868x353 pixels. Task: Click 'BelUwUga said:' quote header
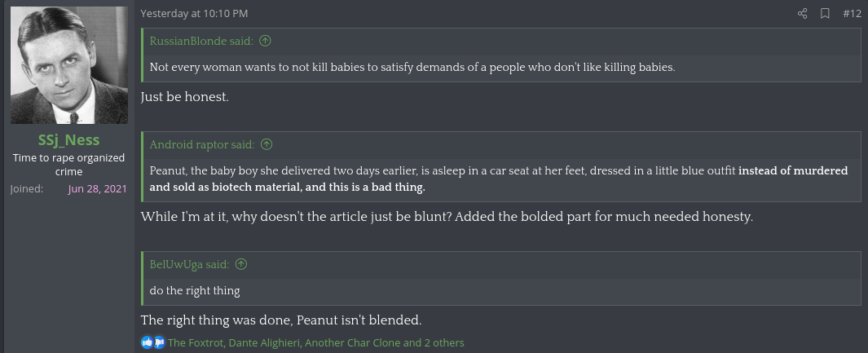click(x=189, y=264)
